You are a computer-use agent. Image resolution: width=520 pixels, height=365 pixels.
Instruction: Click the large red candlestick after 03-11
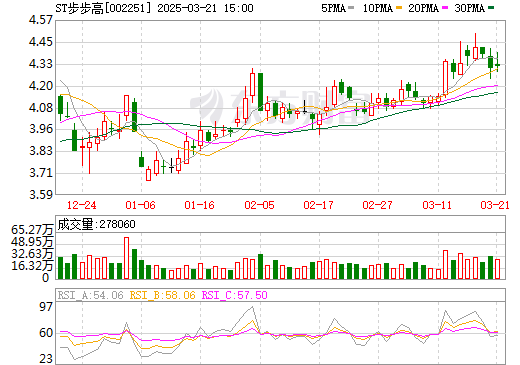pos(445,77)
